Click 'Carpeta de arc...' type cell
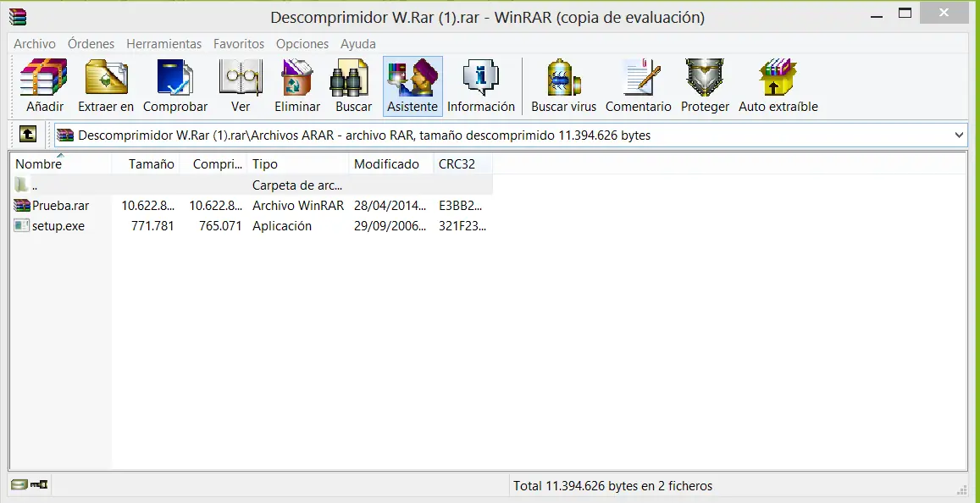This screenshot has width=980, height=503. pos(296,185)
